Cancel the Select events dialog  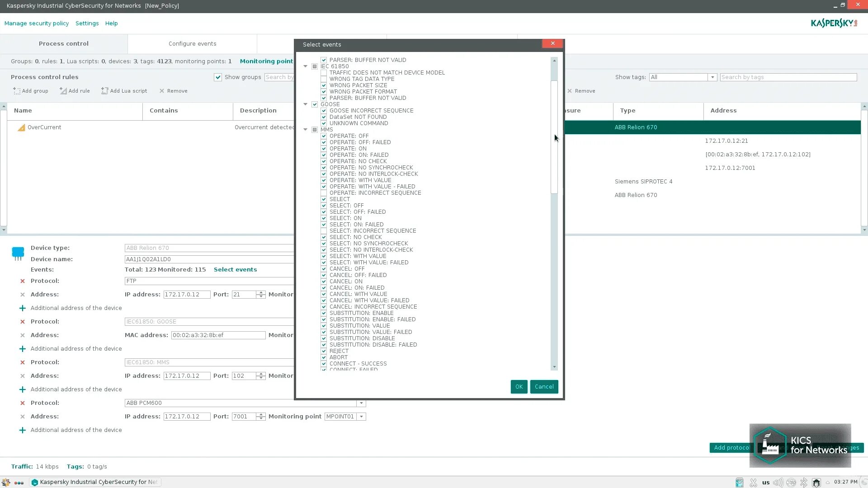click(x=544, y=387)
